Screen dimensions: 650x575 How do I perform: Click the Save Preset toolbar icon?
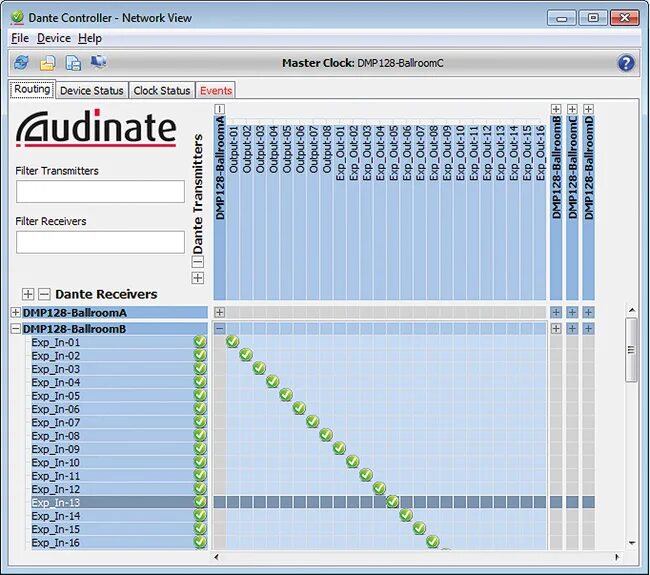tap(73, 63)
